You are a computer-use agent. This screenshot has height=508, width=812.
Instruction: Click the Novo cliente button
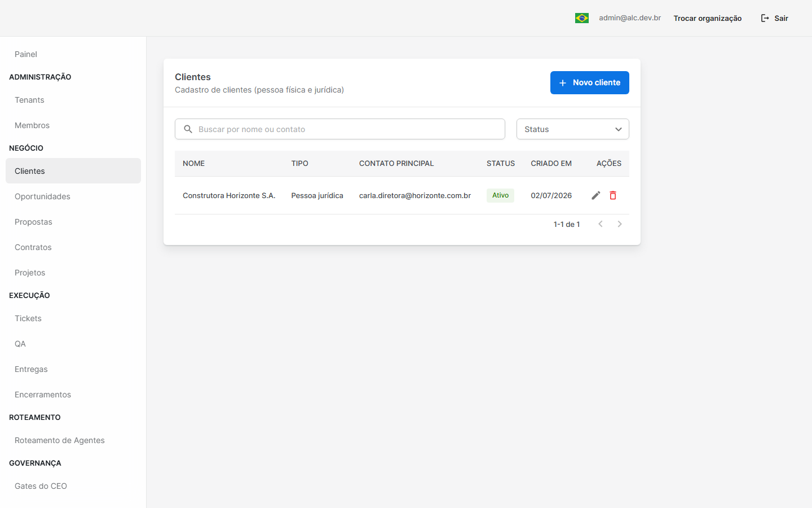pyautogui.click(x=590, y=83)
